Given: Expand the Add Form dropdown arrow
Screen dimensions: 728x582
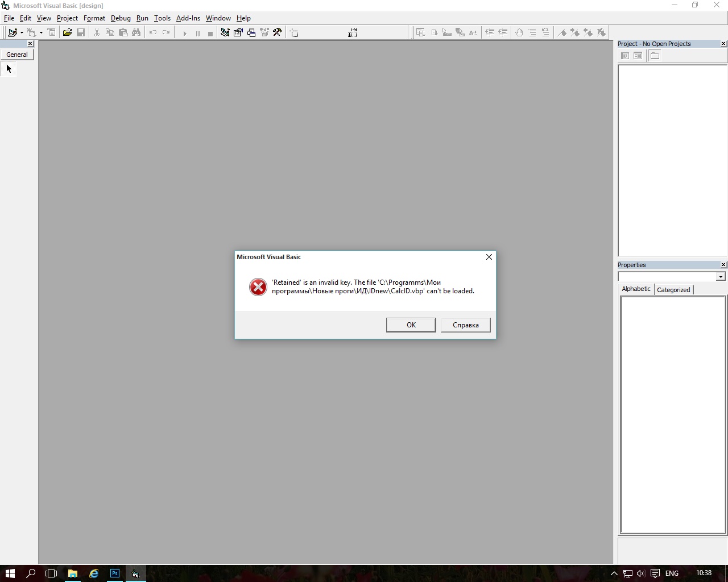Looking at the screenshot, I should (41, 33).
